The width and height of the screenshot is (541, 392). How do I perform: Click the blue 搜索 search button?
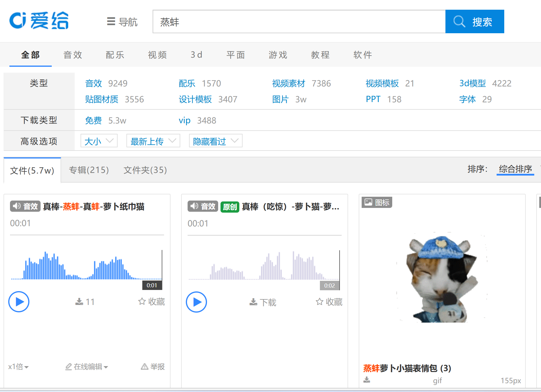point(475,22)
